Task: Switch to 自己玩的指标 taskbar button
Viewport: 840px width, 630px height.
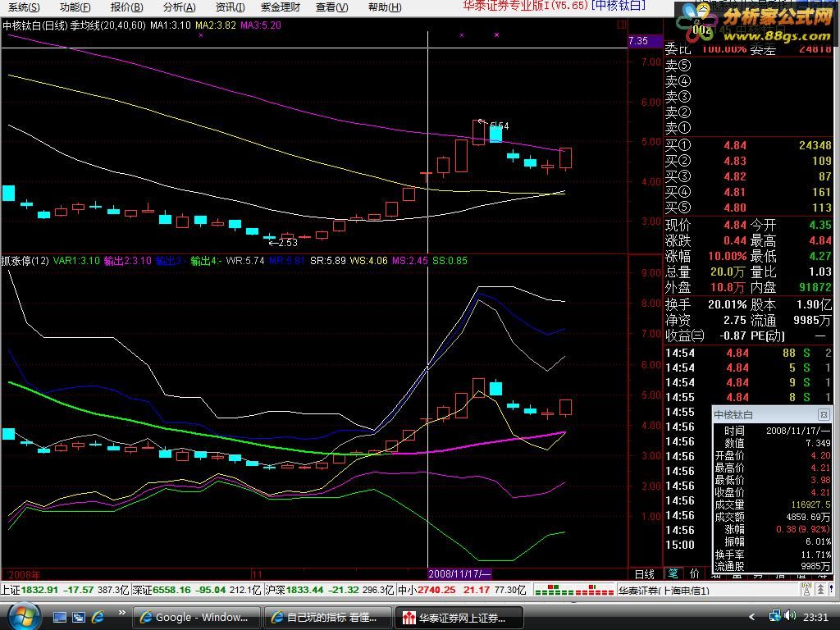Action: pyautogui.click(x=328, y=618)
